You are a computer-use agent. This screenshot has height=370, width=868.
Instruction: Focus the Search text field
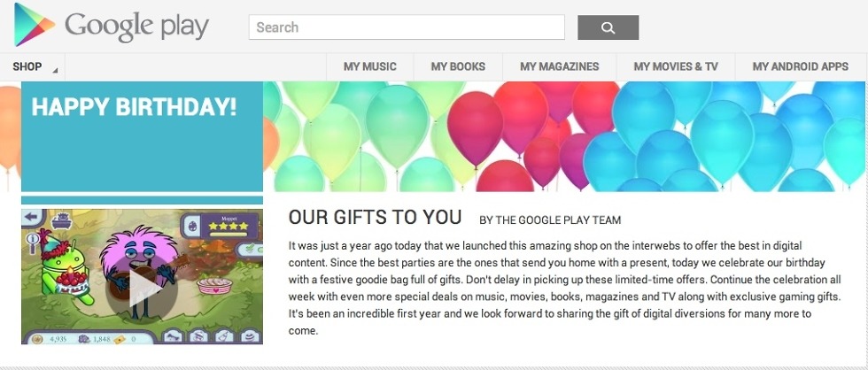click(x=407, y=27)
